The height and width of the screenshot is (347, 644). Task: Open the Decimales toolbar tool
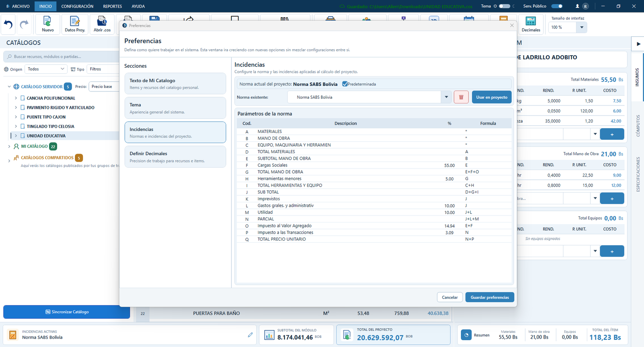(x=531, y=24)
